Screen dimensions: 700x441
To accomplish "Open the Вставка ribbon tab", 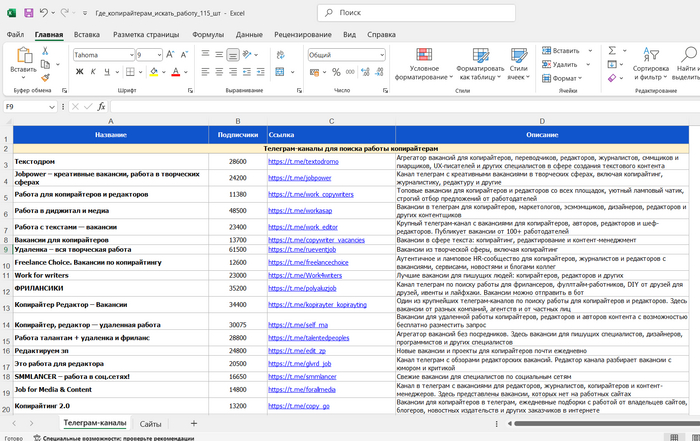I will 86,34.
